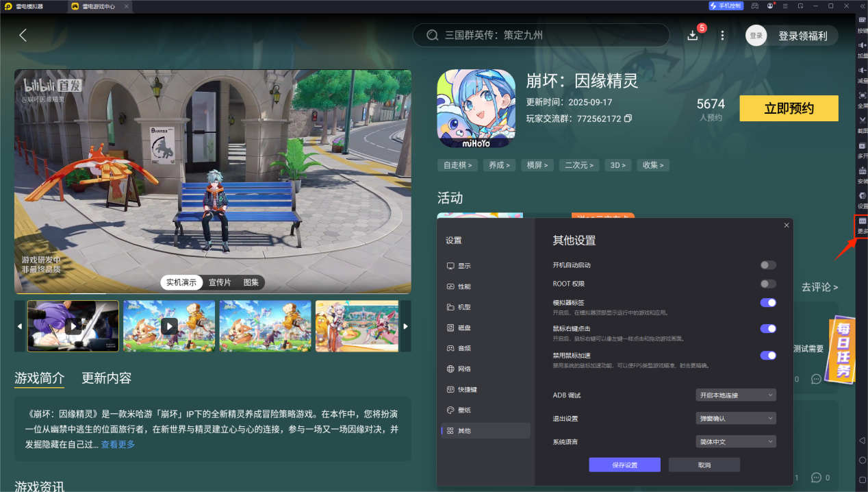Switch to the 更新内容 tab
Viewport: 868px width, 492px height.
coord(107,378)
